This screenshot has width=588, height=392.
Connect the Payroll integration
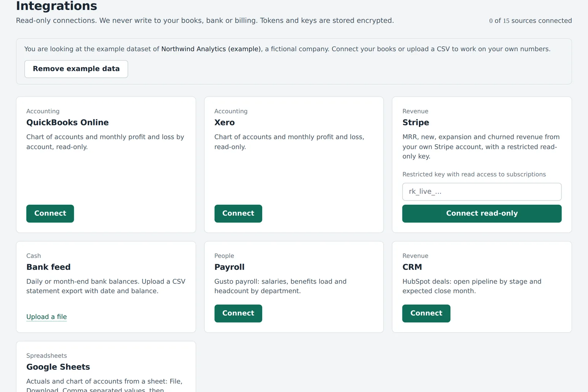click(x=238, y=314)
